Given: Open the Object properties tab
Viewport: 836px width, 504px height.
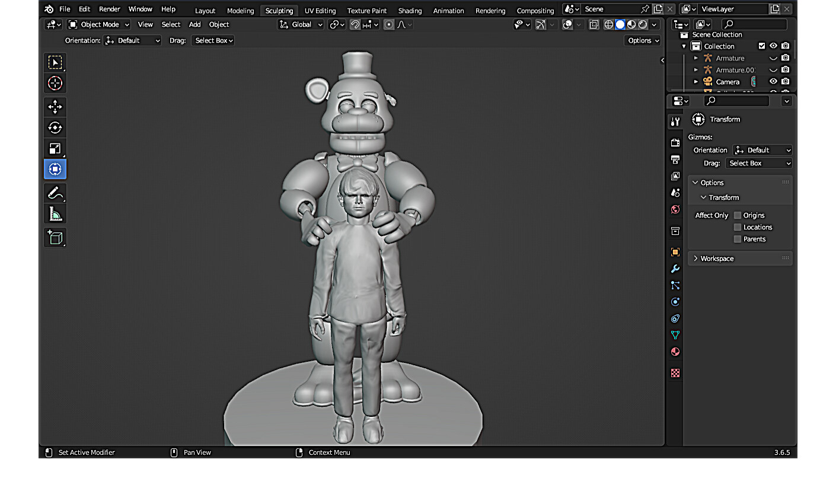Looking at the screenshot, I should click(x=675, y=252).
